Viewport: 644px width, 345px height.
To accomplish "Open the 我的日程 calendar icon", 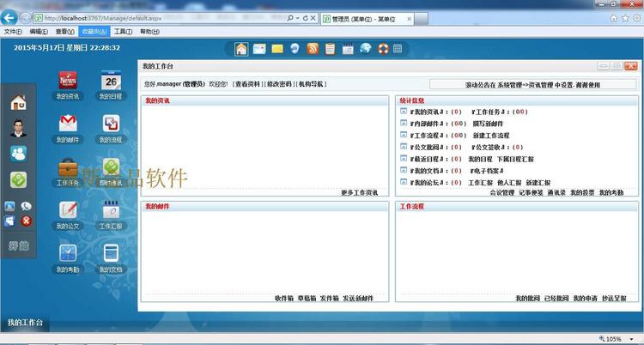I will pos(111,81).
